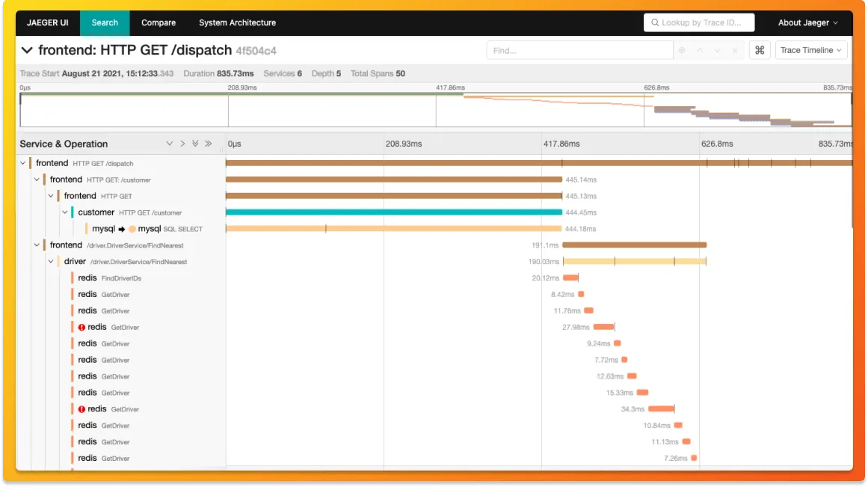Image resolution: width=868 pixels, height=487 pixels.
Task: Collapse customer HTTP GET /customer row
Action: (x=65, y=212)
